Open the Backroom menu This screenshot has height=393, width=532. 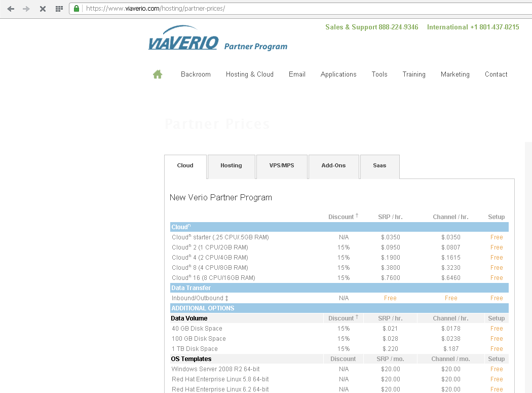pyautogui.click(x=196, y=74)
